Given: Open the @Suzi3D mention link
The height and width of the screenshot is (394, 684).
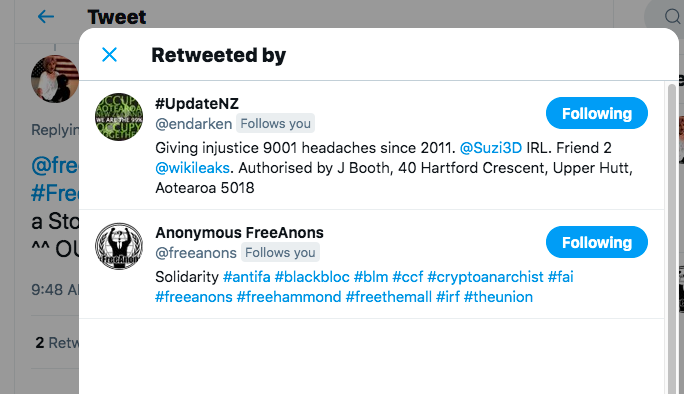Looking at the screenshot, I should (491, 148).
